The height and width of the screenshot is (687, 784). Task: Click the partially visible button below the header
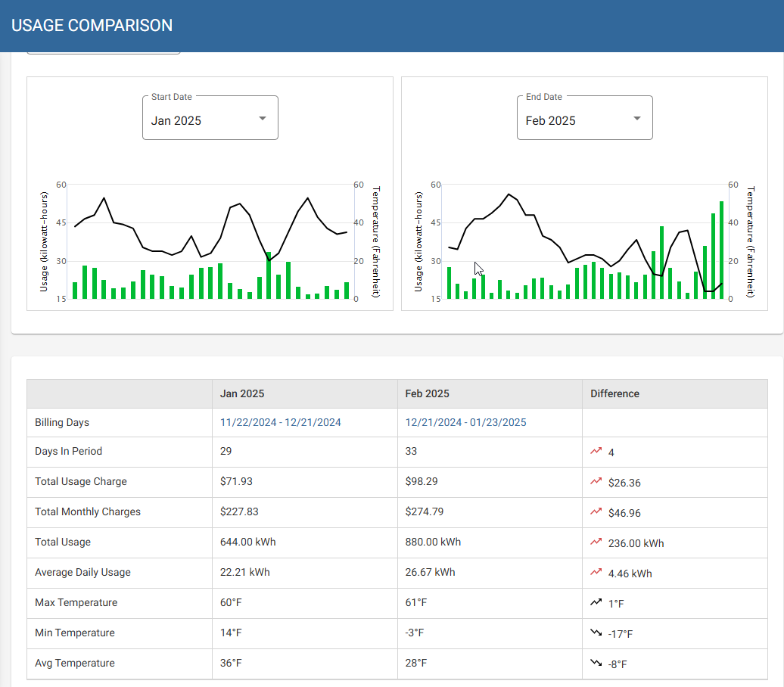104,48
